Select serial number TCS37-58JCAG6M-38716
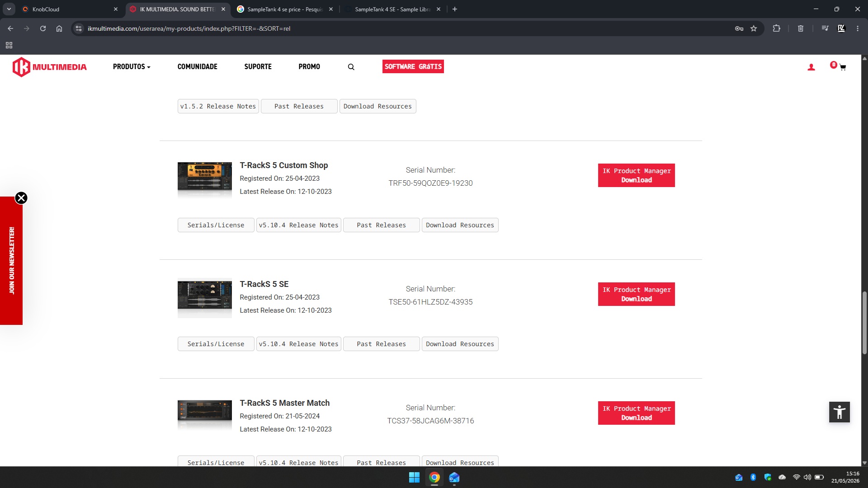This screenshot has height=488, width=868. coord(430,421)
